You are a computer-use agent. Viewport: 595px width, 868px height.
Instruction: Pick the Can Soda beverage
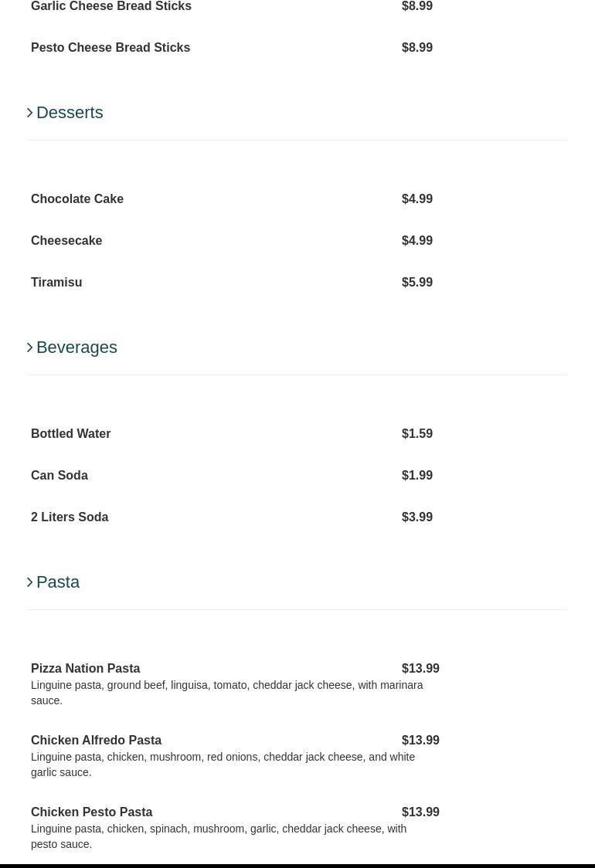pos(59,476)
